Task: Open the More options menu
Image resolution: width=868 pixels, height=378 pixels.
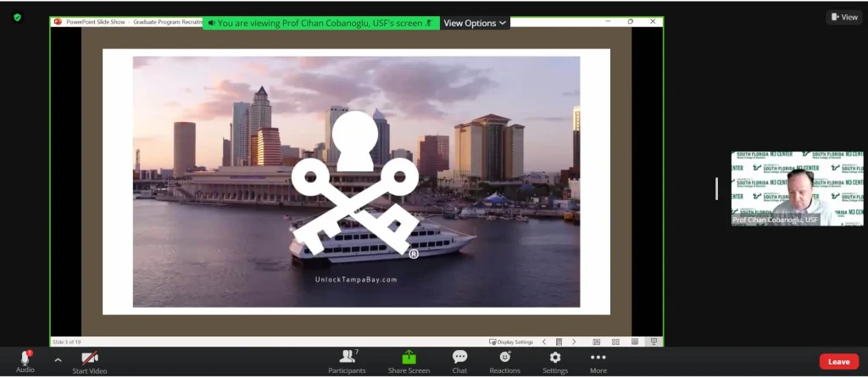Action: tap(598, 362)
